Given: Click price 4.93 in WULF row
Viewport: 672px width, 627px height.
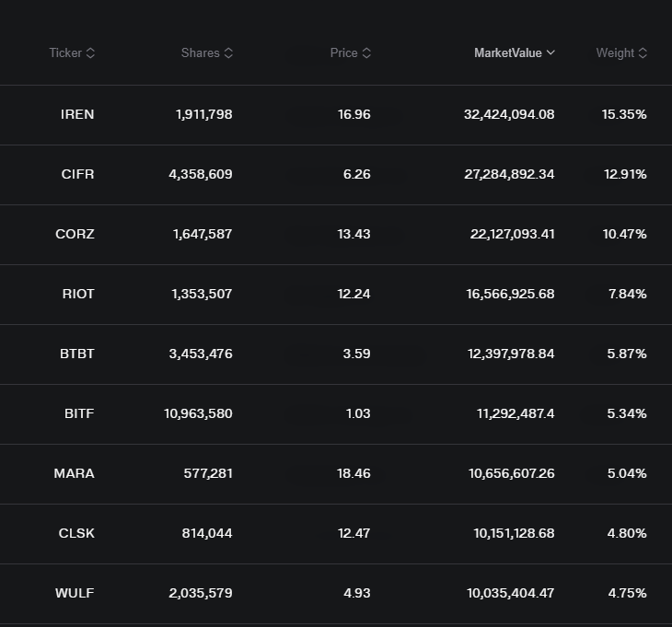Looking at the screenshot, I should 357,593.
